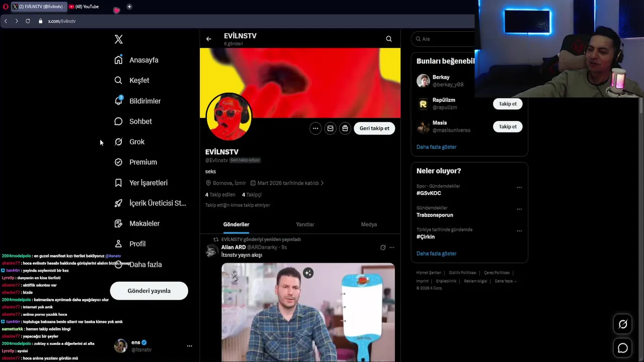Expand join date details chevron
Image resolution: width=644 pixels, height=362 pixels.
point(322,183)
